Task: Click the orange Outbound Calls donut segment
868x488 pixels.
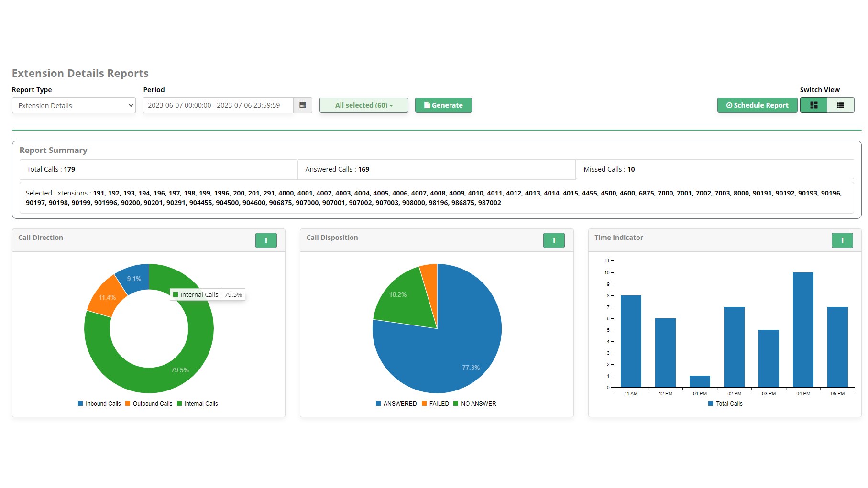Action: click(x=106, y=297)
